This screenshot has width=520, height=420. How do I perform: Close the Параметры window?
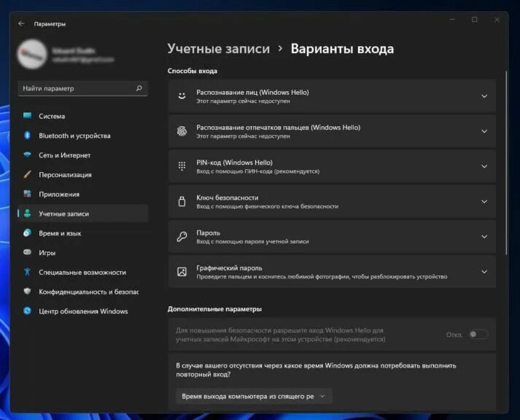(497, 20)
